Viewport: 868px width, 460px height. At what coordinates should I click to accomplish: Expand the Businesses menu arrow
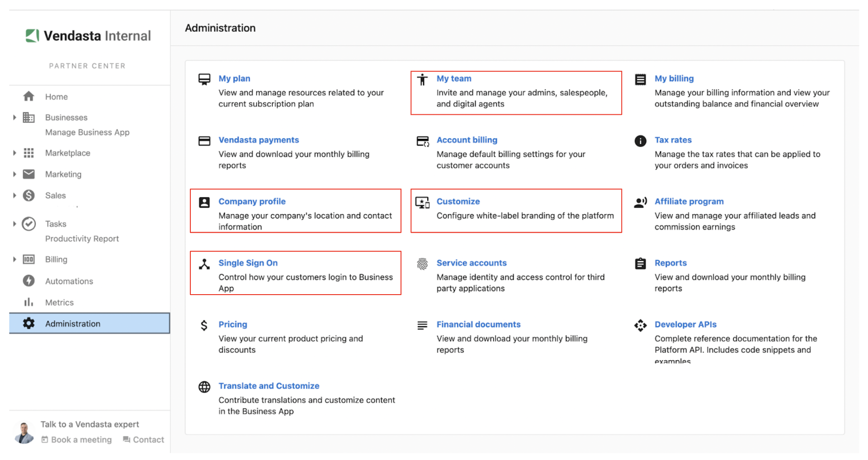[14, 117]
